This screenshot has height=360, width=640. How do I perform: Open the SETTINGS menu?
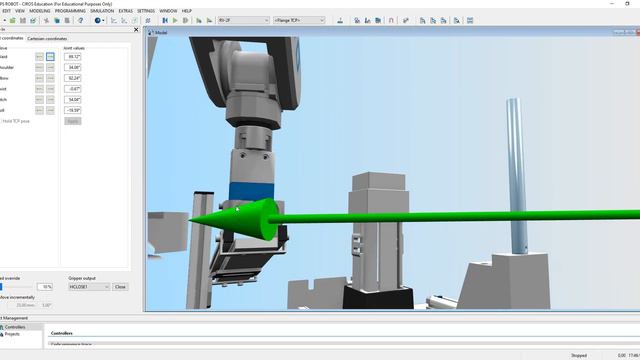point(146,11)
